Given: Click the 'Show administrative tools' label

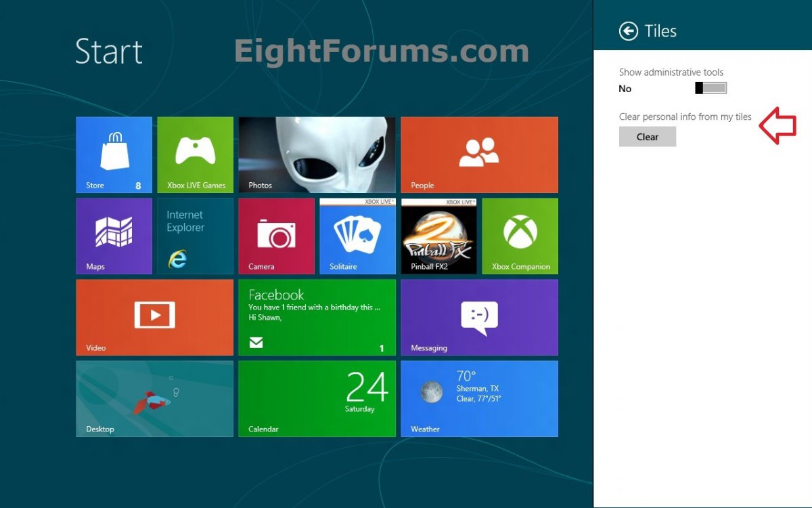Looking at the screenshot, I should pyautogui.click(x=671, y=72).
